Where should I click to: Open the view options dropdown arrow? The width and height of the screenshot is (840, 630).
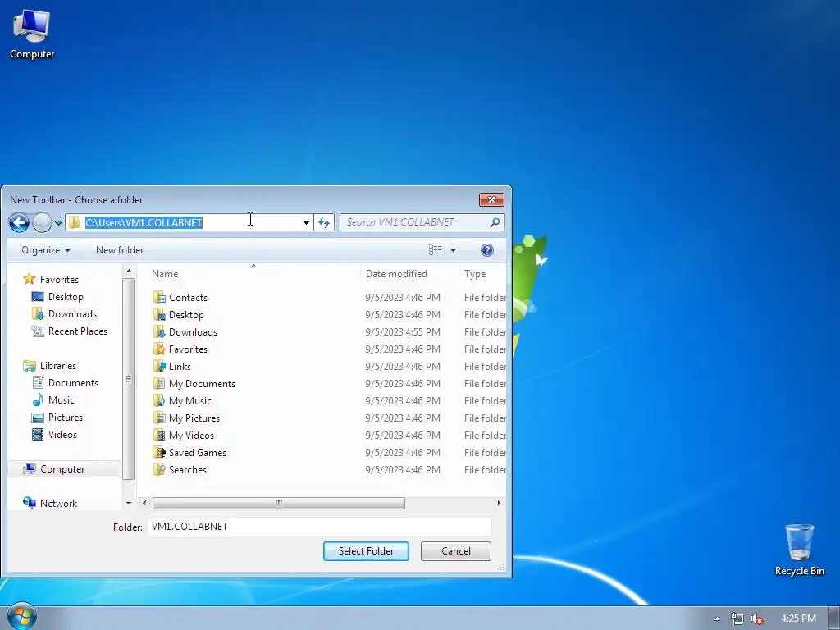point(453,250)
